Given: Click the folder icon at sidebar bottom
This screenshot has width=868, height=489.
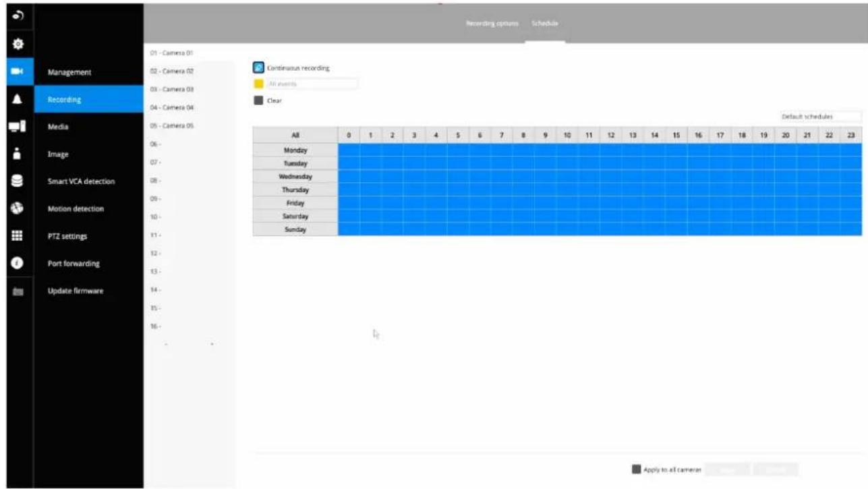Looking at the screenshot, I should coord(16,291).
